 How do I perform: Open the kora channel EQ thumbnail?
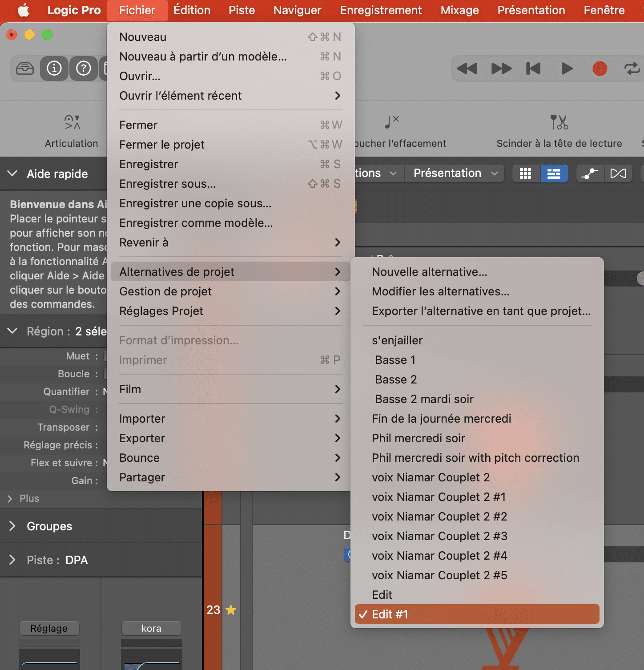(x=152, y=659)
